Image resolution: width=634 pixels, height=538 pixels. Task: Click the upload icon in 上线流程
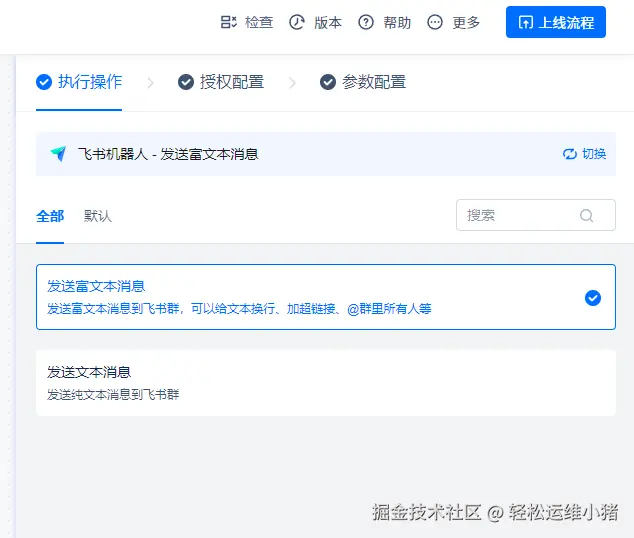(526, 22)
